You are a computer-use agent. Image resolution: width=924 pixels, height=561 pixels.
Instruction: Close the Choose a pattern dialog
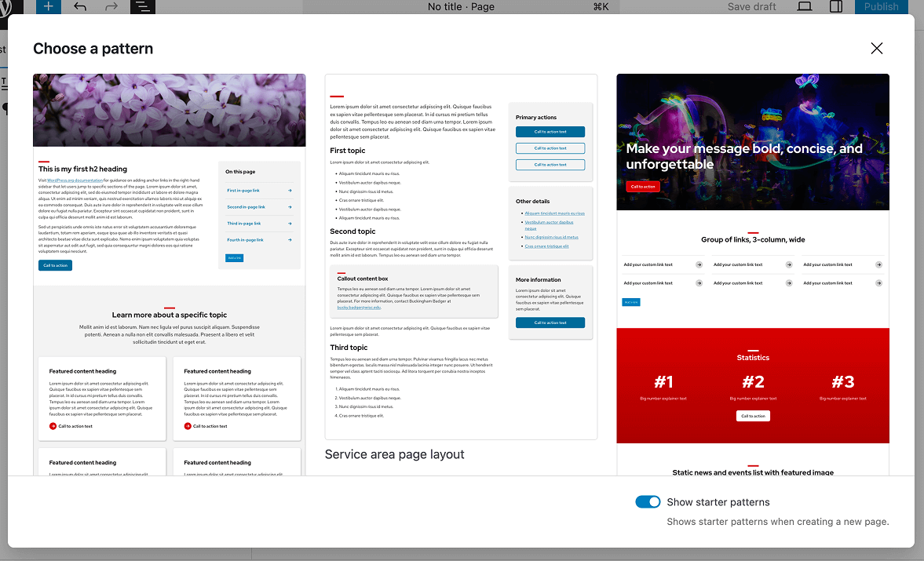coord(877,49)
